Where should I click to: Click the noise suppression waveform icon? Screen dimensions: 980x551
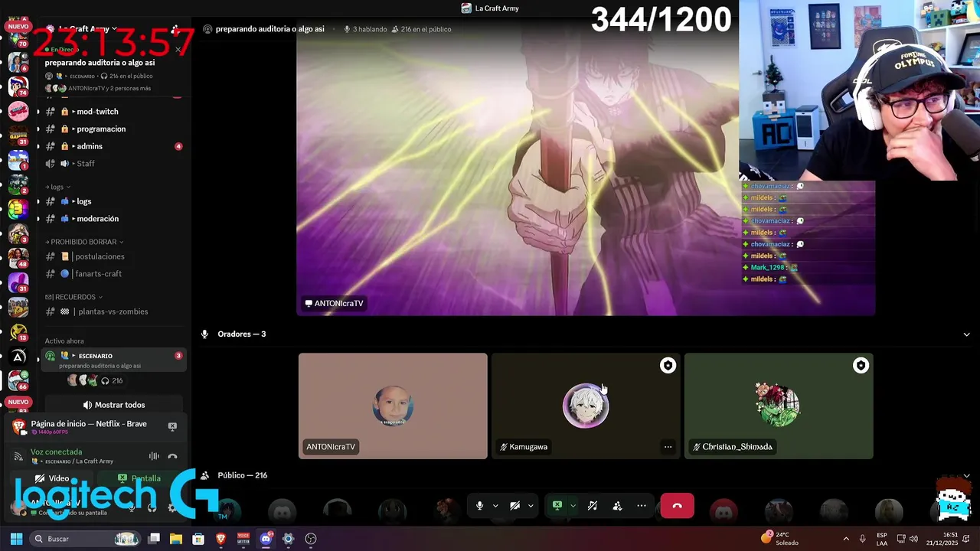pyautogui.click(x=154, y=456)
